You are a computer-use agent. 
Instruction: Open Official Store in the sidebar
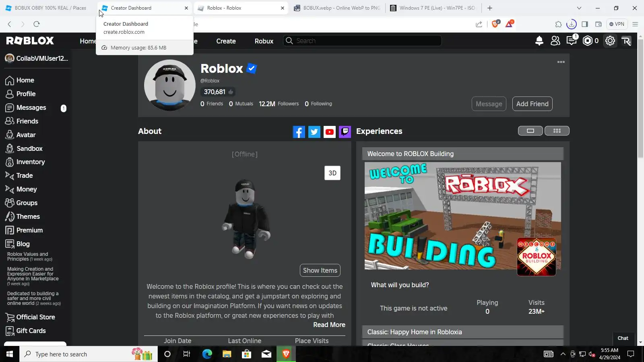coord(31,317)
